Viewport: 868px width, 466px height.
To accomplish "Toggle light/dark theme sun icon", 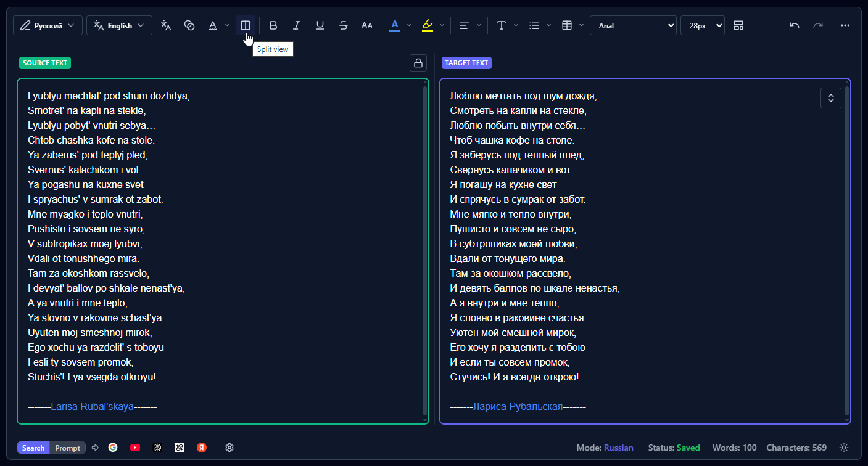I will pos(845,448).
